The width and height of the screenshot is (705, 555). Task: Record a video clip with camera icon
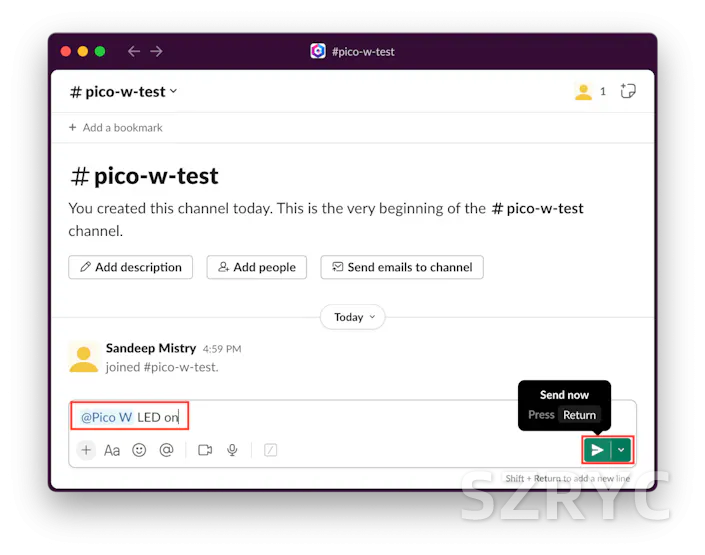tap(205, 450)
